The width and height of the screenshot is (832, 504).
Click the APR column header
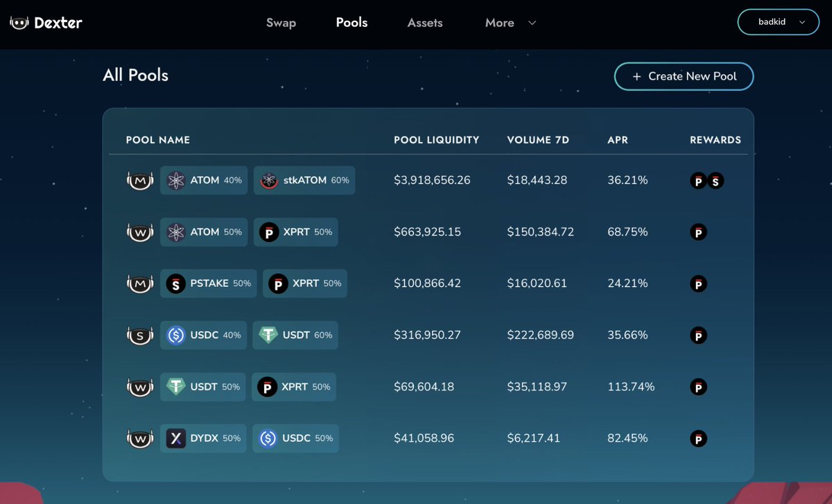click(x=618, y=140)
